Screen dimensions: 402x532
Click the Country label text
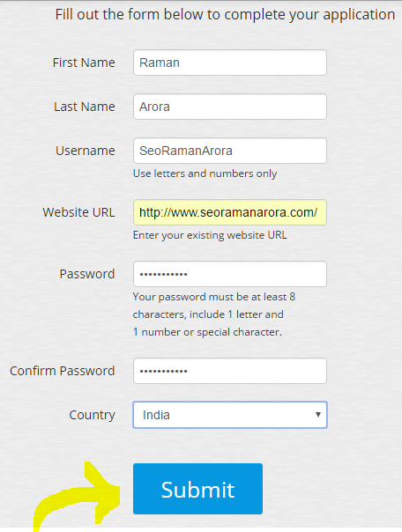click(92, 415)
